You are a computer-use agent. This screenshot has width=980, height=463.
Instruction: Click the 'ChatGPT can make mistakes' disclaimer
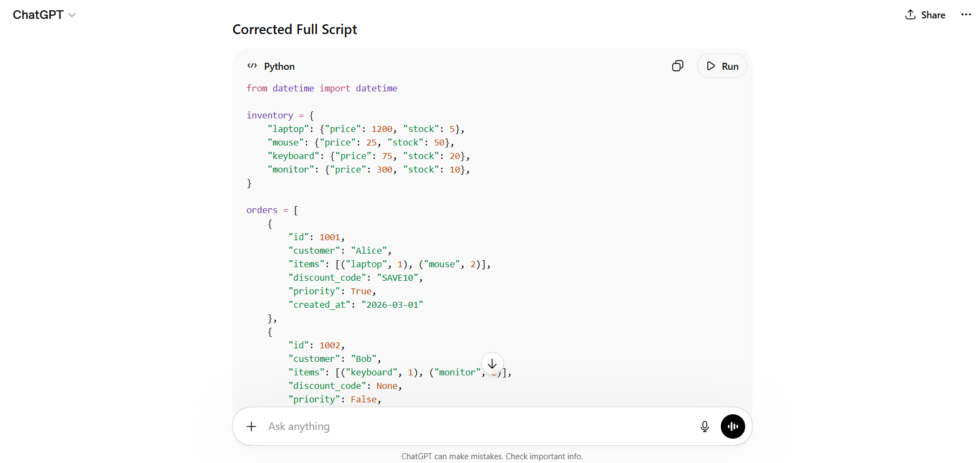[x=492, y=457]
